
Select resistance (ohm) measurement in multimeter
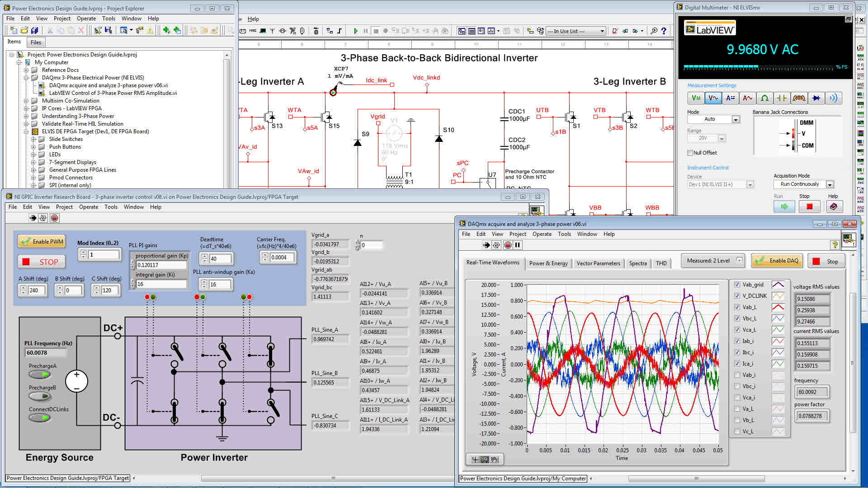point(764,98)
